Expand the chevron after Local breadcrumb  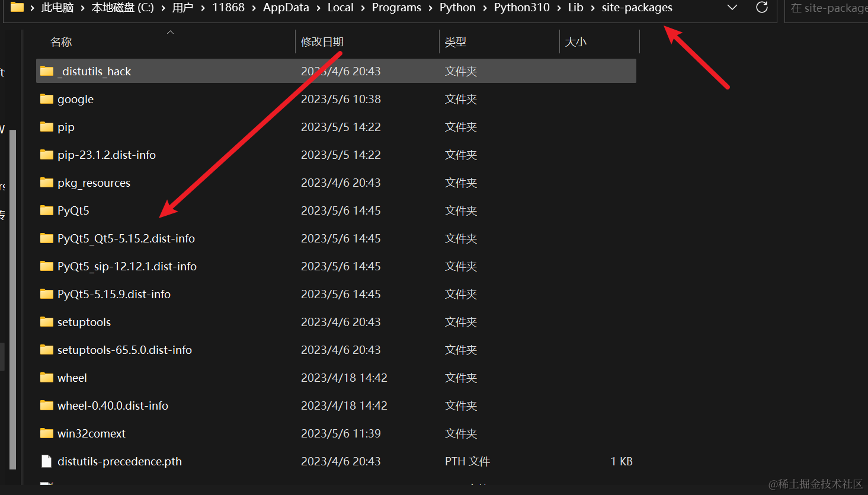[x=363, y=8]
